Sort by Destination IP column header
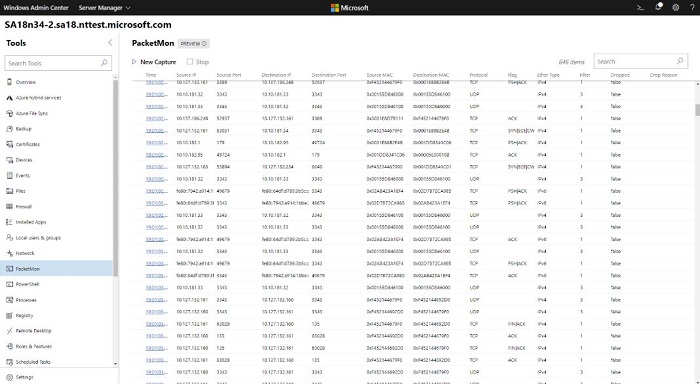Viewport: 700px width, 384px height. [x=276, y=75]
